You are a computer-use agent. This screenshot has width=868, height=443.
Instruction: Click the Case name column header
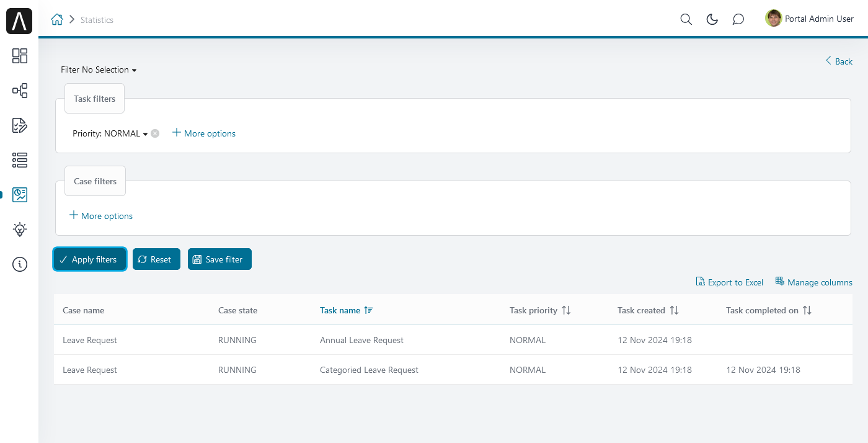[x=84, y=310]
